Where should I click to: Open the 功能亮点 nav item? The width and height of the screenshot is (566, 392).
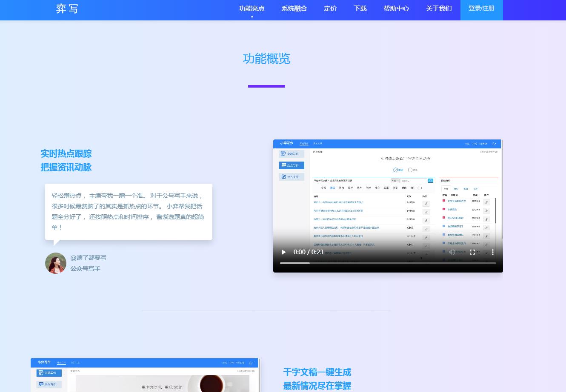tap(252, 9)
